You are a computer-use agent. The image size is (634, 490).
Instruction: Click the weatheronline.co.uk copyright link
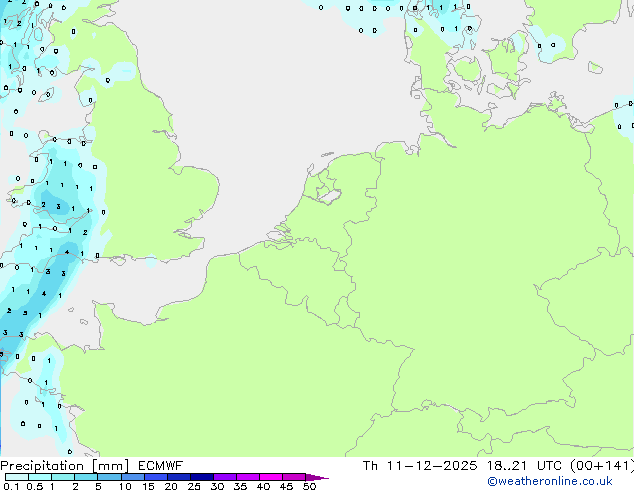(550, 481)
